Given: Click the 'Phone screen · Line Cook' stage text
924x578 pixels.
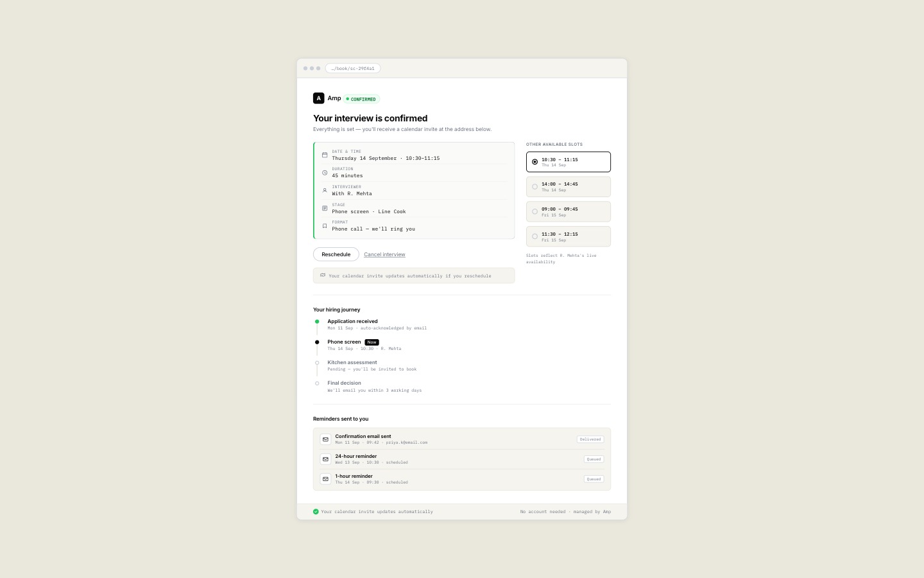Looking at the screenshot, I should point(369,211).
